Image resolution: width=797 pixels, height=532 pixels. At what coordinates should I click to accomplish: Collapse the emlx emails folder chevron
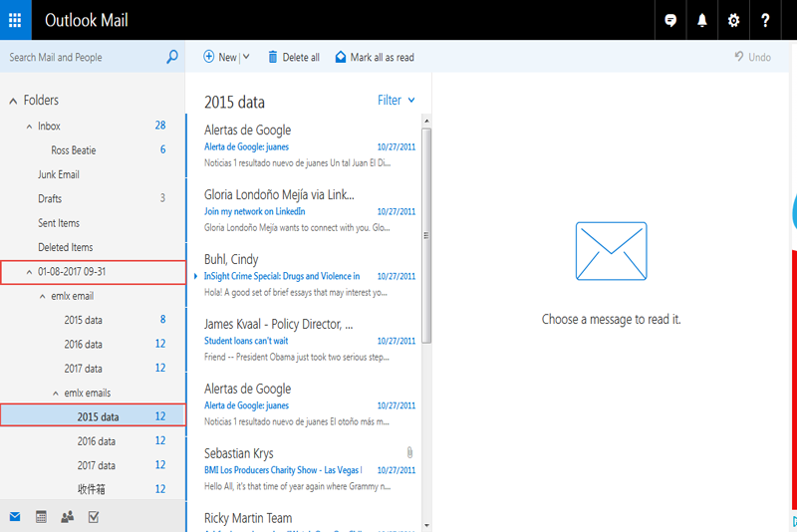[56, 394]
